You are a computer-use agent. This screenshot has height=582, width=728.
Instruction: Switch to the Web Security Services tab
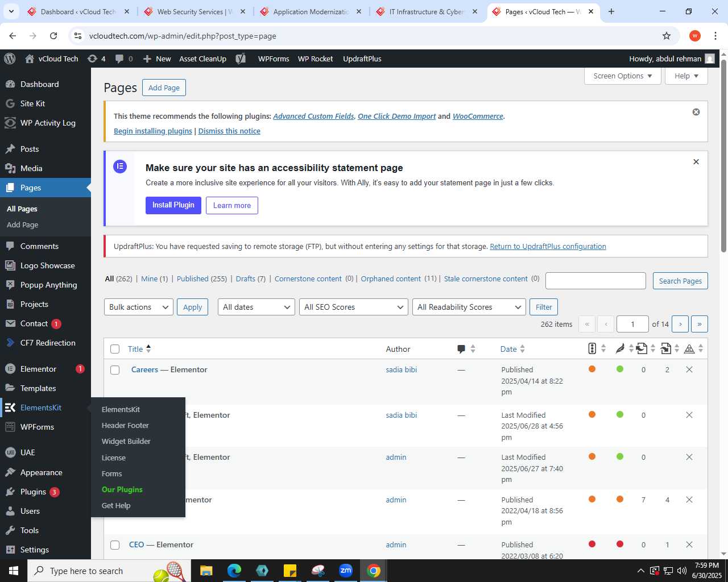(195, 11)
